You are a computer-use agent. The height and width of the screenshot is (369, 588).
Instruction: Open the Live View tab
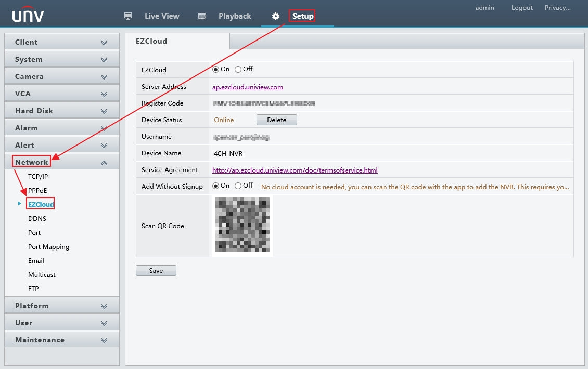(162, 16)
